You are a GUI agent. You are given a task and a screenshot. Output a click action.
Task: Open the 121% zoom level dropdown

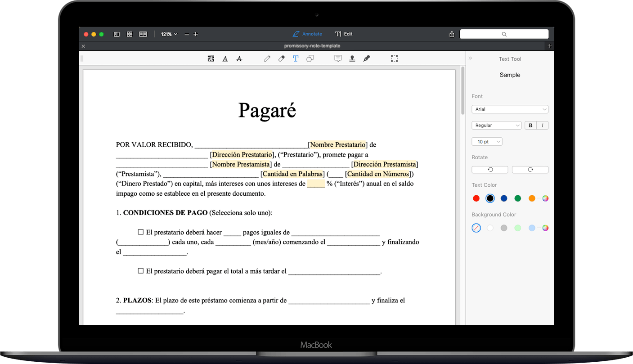[169, 34]
